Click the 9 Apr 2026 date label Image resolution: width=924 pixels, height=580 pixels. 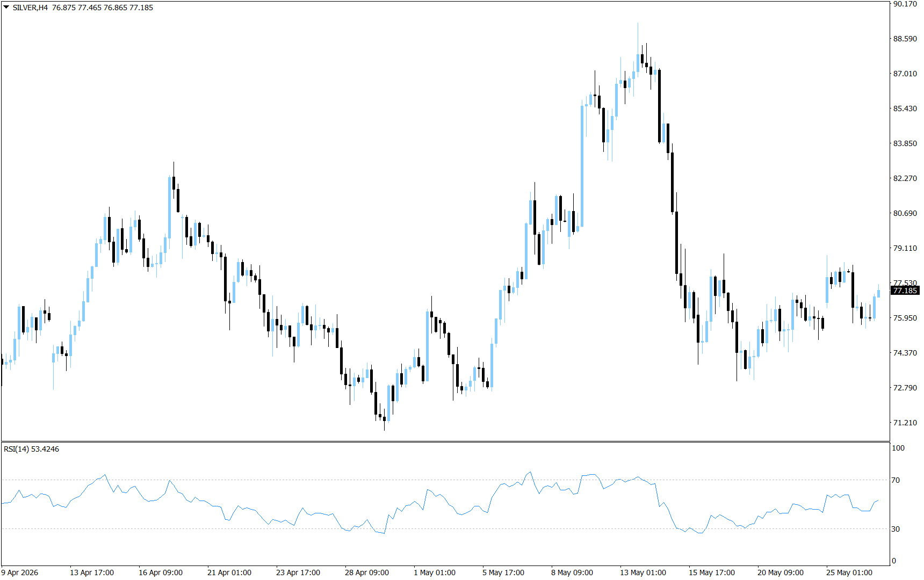coord(20,572)
